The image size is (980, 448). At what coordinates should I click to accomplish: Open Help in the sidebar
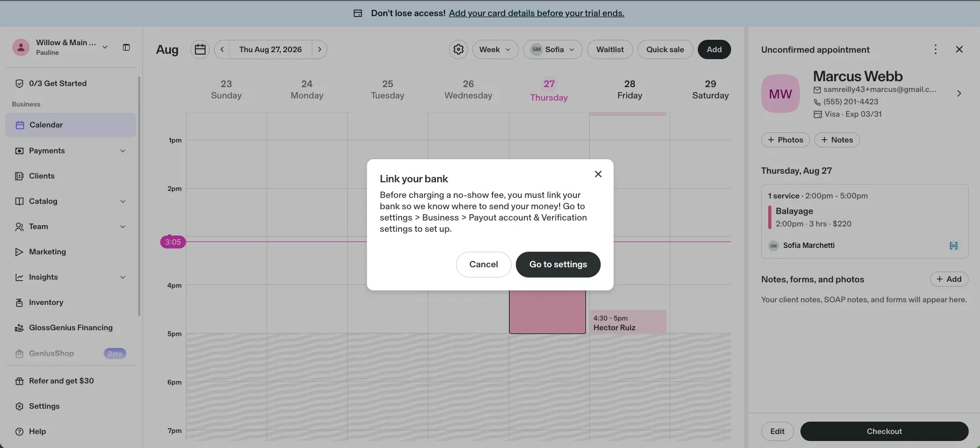(71, 432)
